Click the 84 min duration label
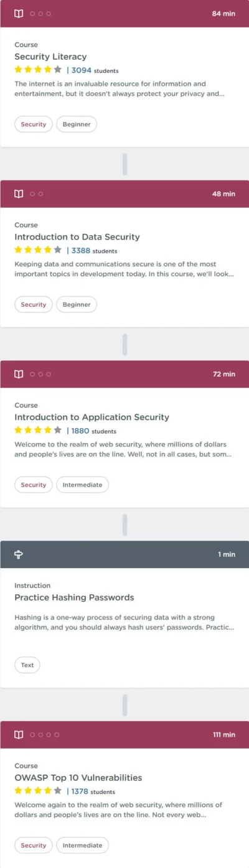The height and width of the screenshot is (868, 249). coord(223,14)
